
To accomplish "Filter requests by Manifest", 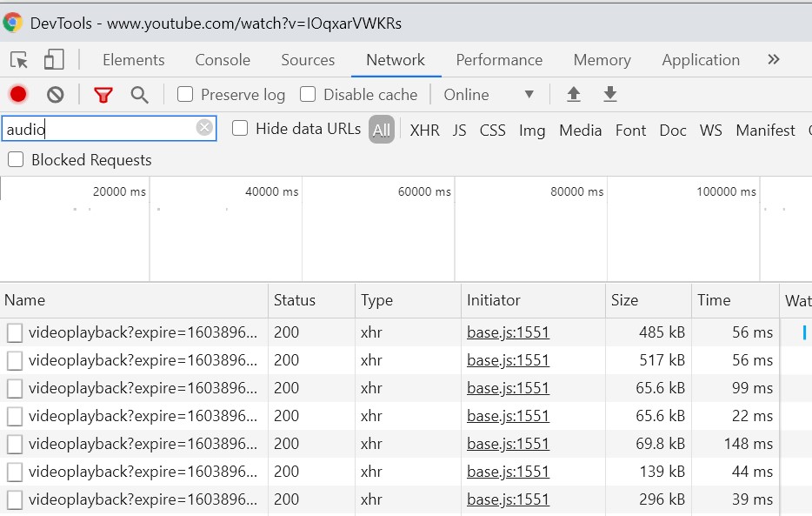I will (765, 130).
